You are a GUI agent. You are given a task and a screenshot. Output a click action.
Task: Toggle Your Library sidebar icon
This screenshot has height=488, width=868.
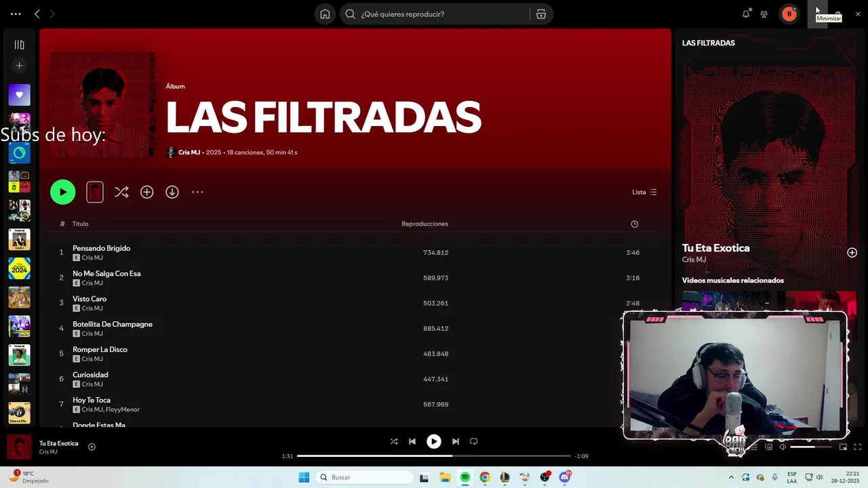(19, 45)
